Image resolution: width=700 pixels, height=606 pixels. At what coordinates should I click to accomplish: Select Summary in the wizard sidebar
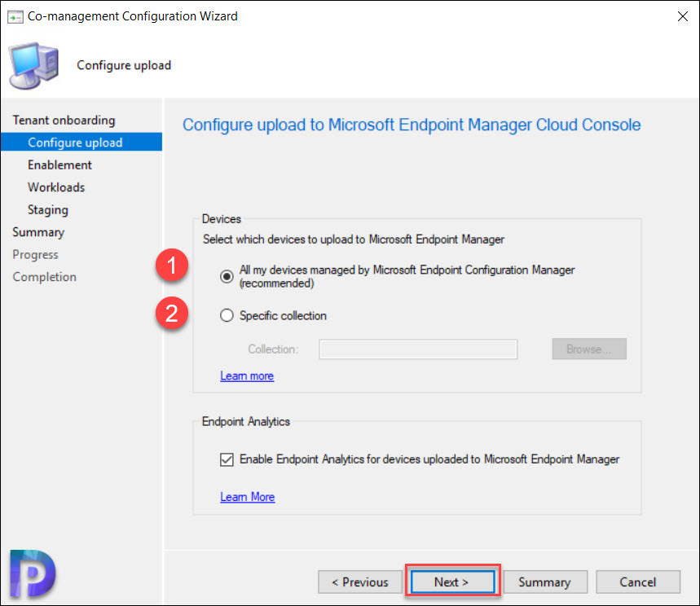38,232
